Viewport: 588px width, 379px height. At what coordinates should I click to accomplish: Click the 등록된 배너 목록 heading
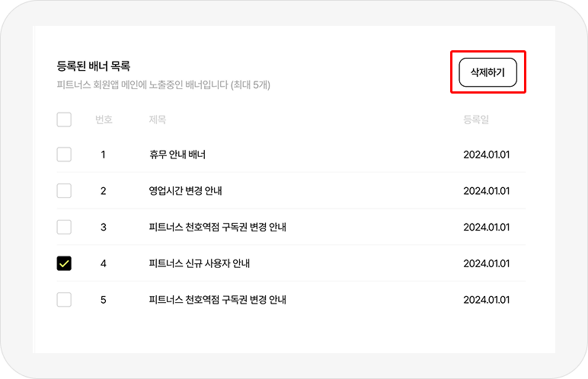(x=94, y=66)
